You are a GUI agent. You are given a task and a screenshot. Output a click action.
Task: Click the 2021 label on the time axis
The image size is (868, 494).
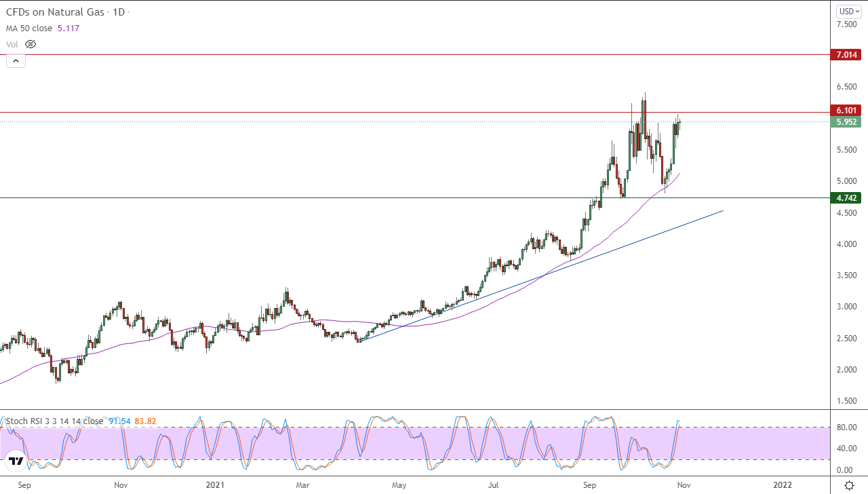coord(215,485)
